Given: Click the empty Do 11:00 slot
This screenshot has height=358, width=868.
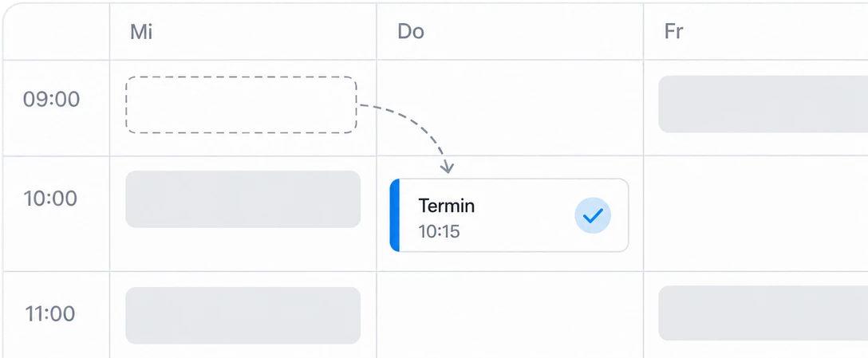Looking at the screenshot, I should (x=509, y=315).
